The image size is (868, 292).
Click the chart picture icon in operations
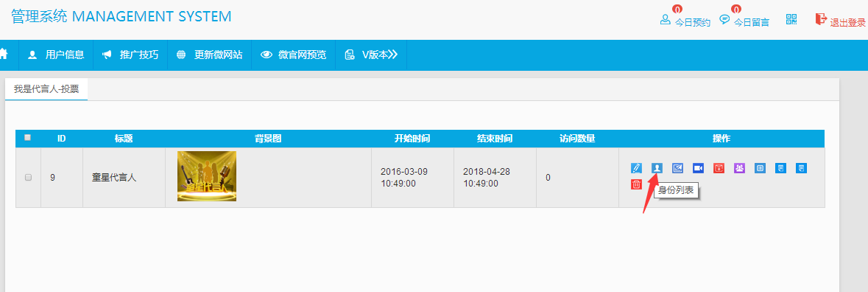[x=677, y=168]
